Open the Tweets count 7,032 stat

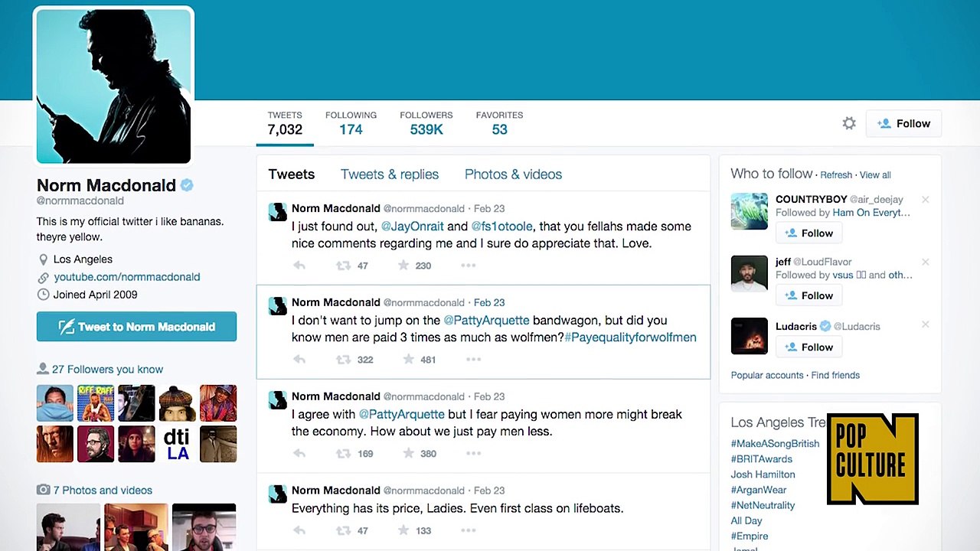click(285, 123)
